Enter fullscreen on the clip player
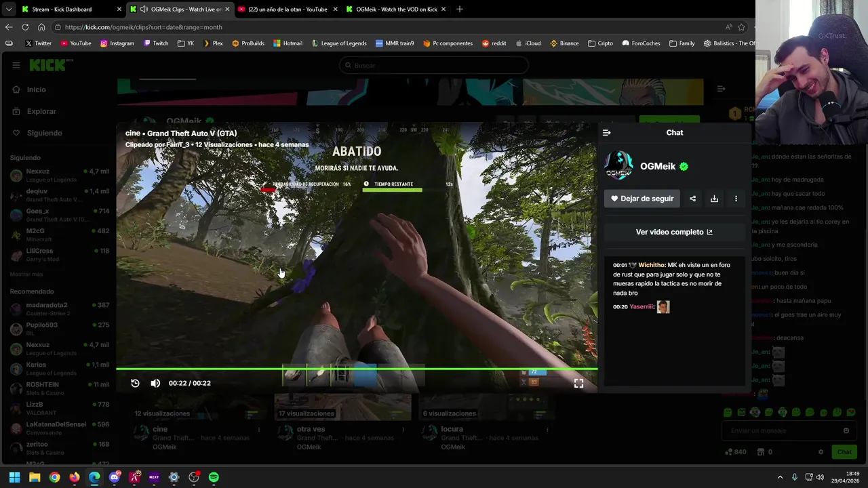Screen dimensions: 868x488 pyautogui.click(x=578, y=383)
